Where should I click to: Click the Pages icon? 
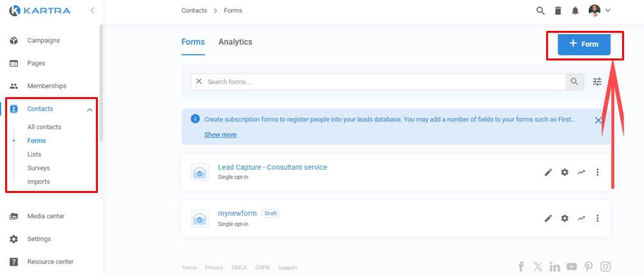point(14,64)
